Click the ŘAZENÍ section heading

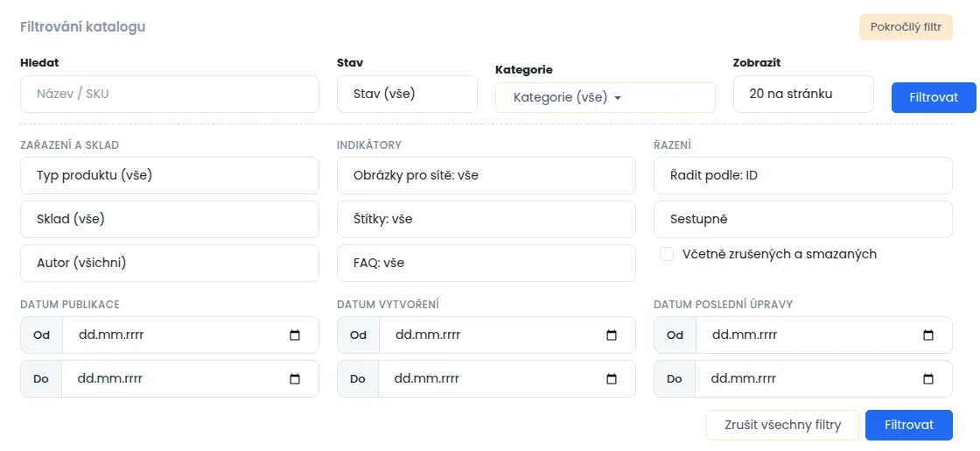[x=672, y=145]
